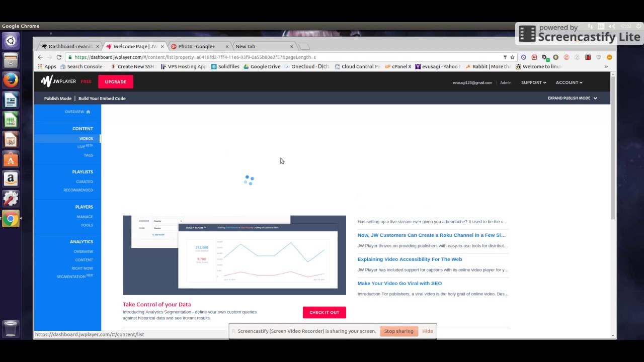
Task: Open the ACCOUNT dropdown menu
Action: click(569, 82)
